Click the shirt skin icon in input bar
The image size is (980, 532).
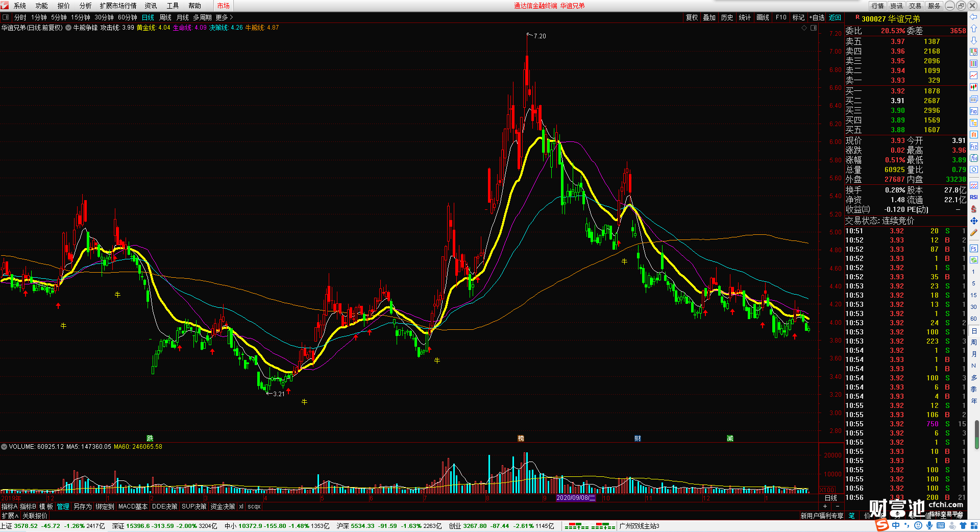click(963, 525)
